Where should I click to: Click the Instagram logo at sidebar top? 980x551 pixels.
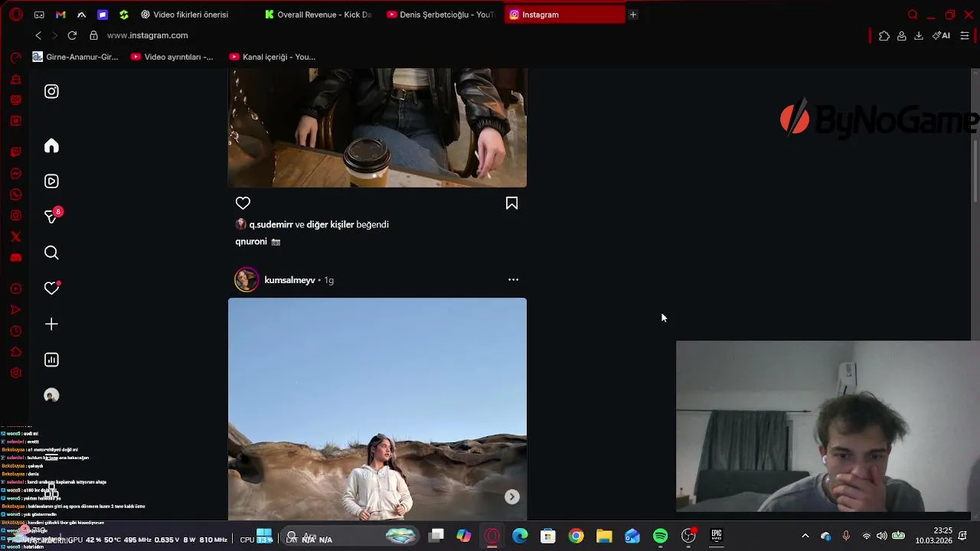(51, 91)
